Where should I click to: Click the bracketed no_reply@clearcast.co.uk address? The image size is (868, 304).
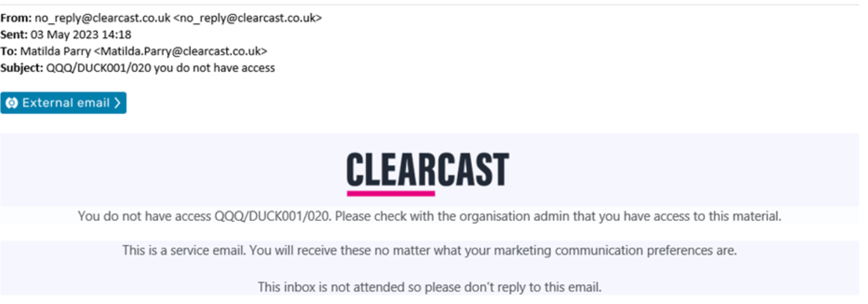[248, 18]
